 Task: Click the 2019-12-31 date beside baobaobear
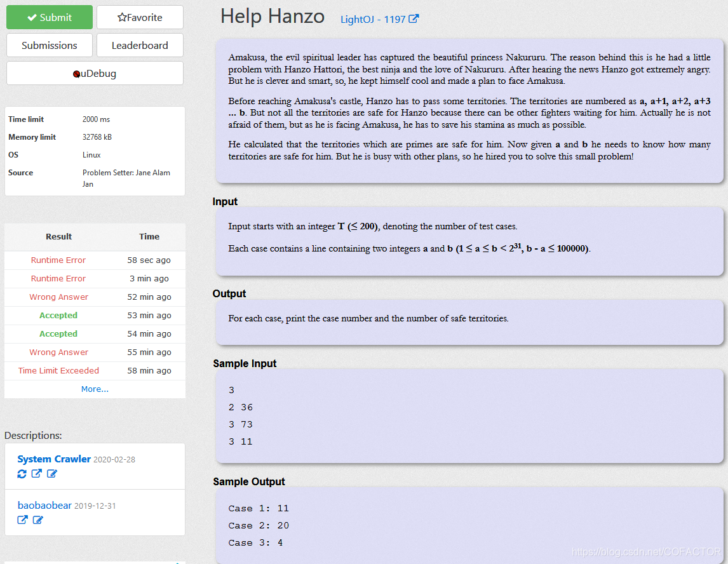tap(95, 506)
